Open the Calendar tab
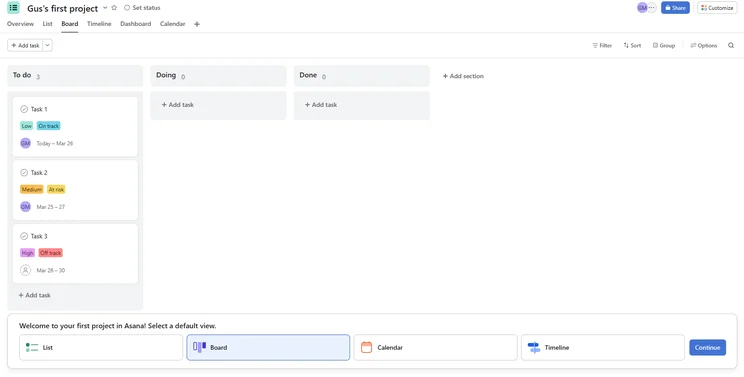 click(172, 24)
